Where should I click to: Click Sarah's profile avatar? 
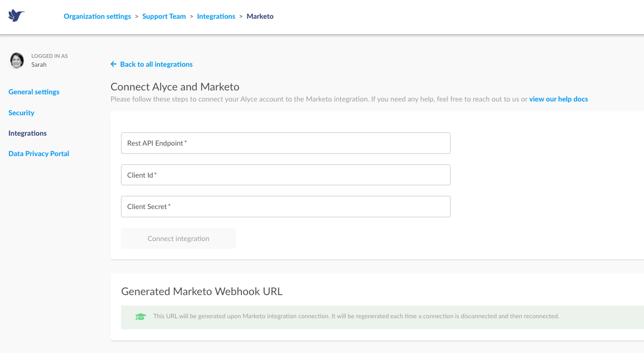click(x=17, y=60)
